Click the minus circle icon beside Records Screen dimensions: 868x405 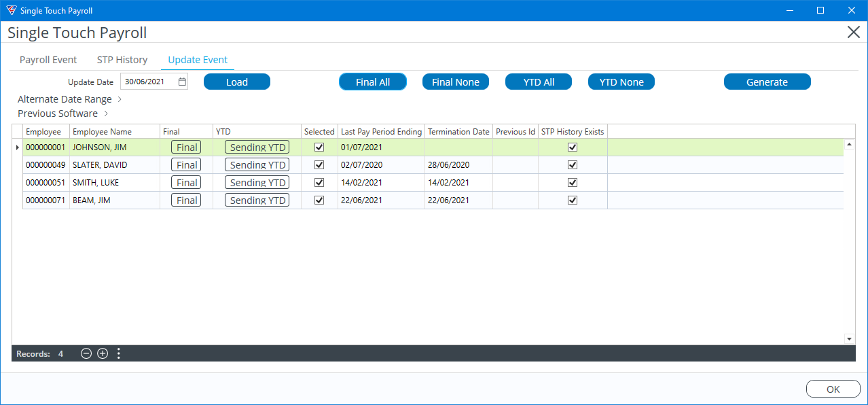tap(86, 353)
